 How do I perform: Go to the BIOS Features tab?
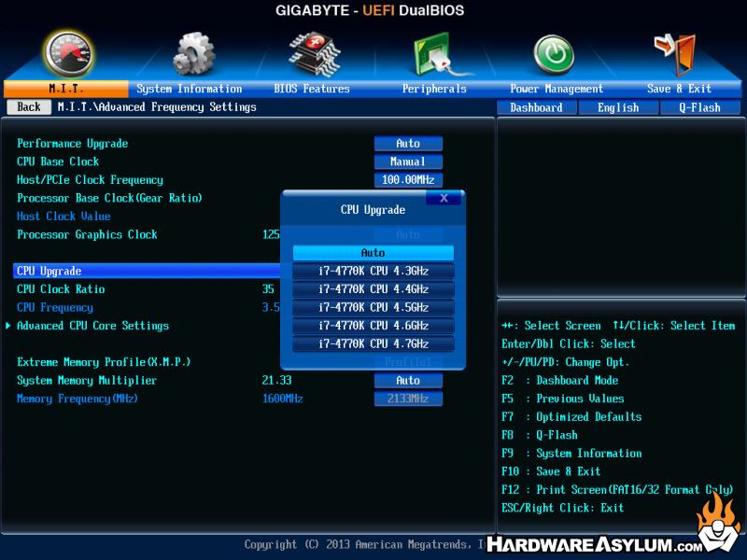(x=312, y=89)
